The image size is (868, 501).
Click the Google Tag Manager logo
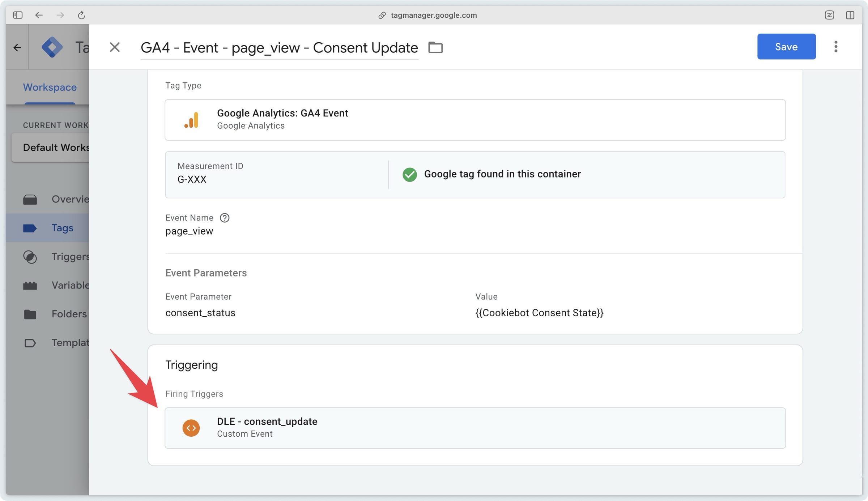52,47
